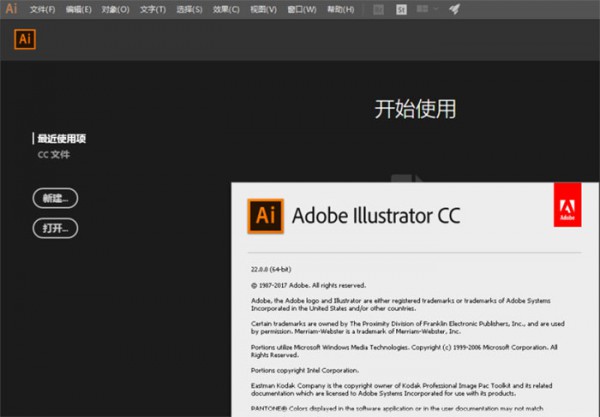Viewport: 600px width, 417px height.
Task: Switch to the CC 文件 tab
Action: point(54,155)
